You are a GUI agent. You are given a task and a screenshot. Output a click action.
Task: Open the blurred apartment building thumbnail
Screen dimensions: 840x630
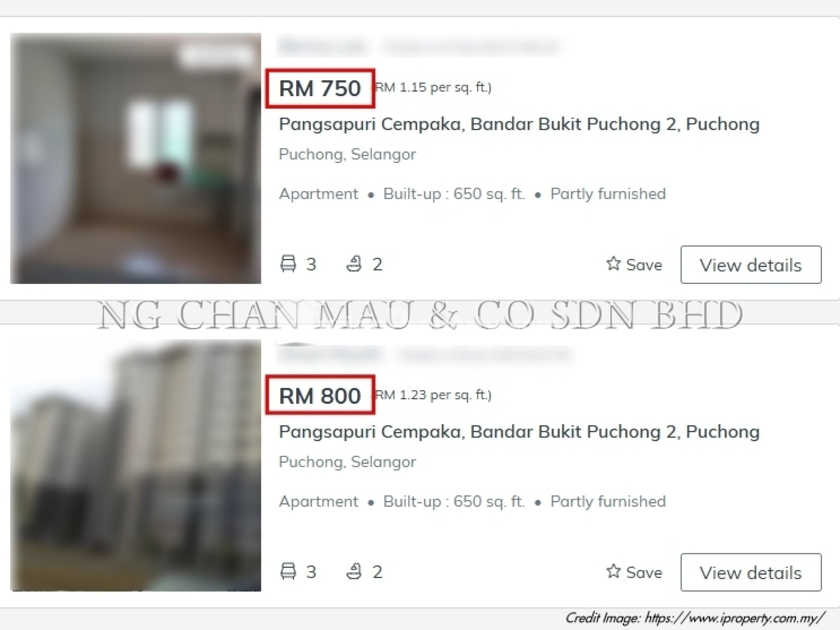(136, 465)
